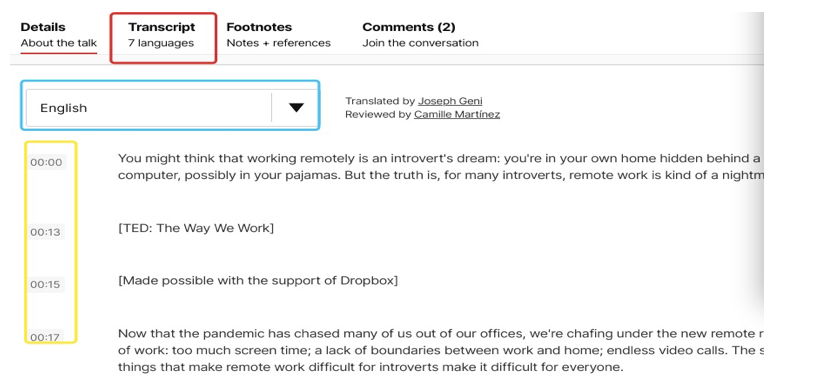Jump to the 00:17 timestamp

pyautogui.click(x=45, y=337)
